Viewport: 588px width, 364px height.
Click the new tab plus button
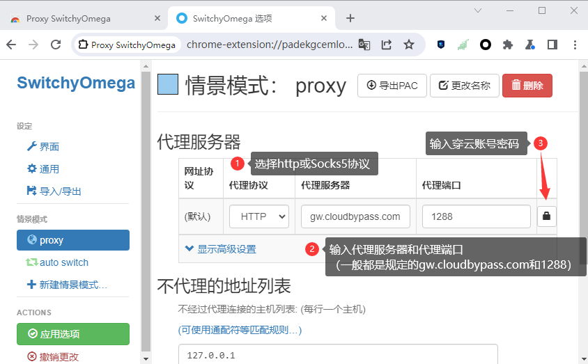click(350, 18)
